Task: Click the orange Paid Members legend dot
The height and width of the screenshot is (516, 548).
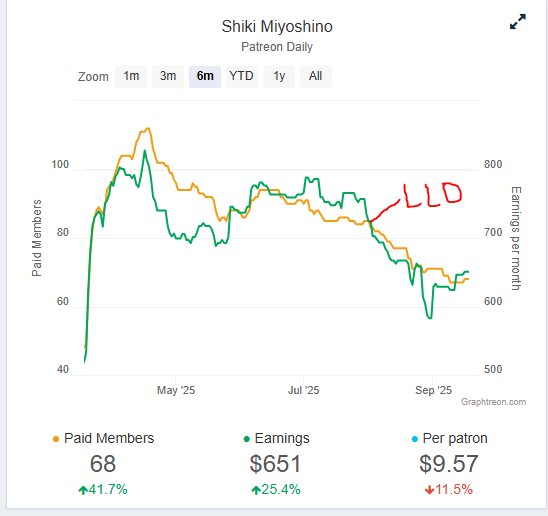Action: [x=56, y=439]
